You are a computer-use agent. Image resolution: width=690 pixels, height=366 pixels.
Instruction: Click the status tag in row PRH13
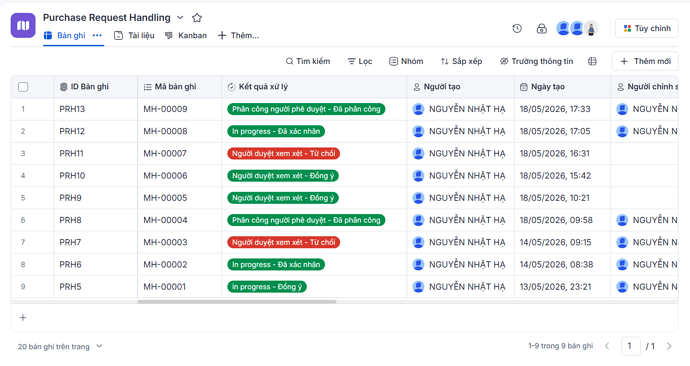tap(306, 109)
